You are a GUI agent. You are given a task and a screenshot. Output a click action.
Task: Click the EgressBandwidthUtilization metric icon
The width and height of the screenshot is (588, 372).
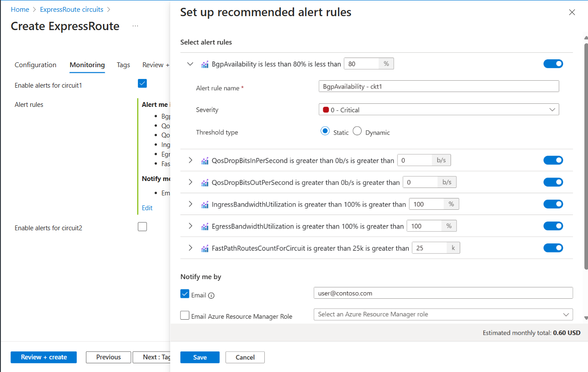(x=205, y=226)
